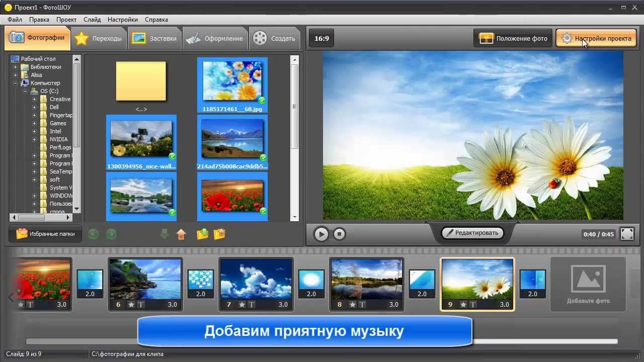Image resolution: width=644 pixels, height=362 pixels.
Task: Select the PerfLogs folder in tree
Action: coord(60,147)
